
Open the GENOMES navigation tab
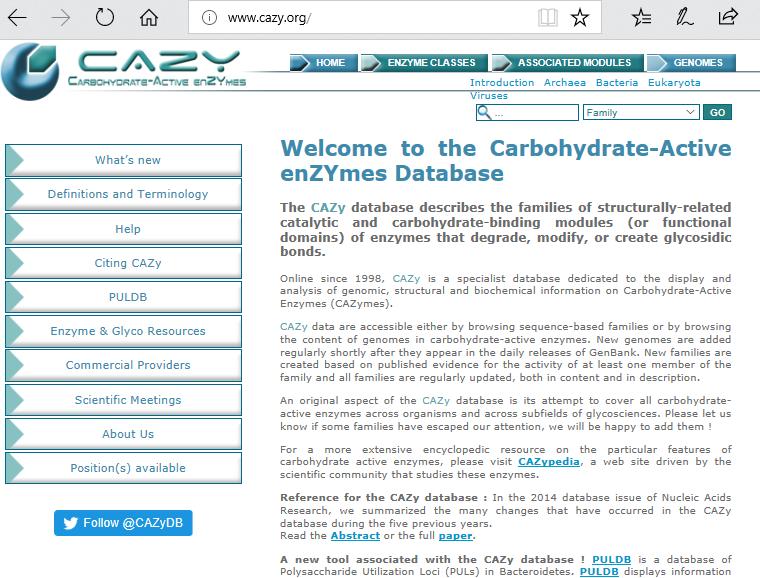tap(691, 63)
